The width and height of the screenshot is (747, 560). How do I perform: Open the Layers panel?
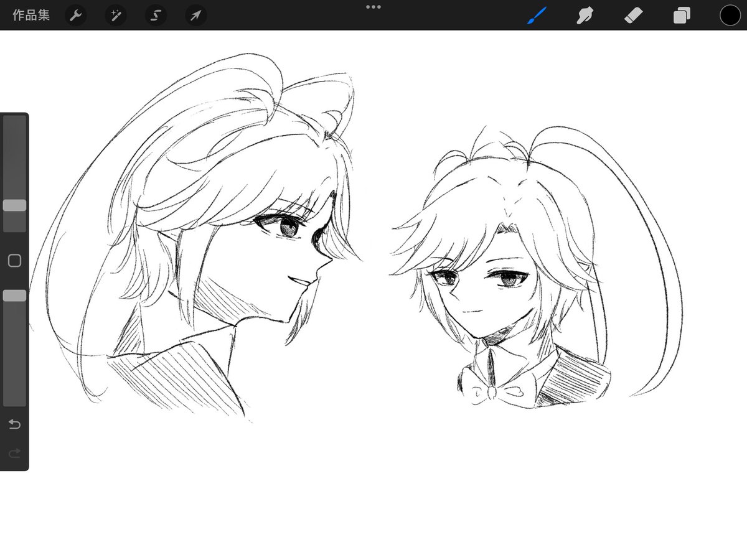point(682,16)
